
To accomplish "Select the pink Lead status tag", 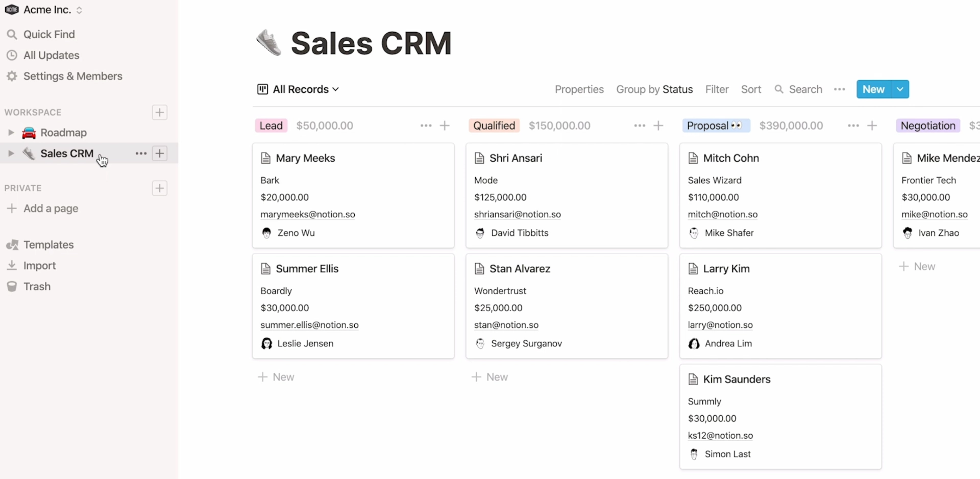I will (x=271, y=125).
